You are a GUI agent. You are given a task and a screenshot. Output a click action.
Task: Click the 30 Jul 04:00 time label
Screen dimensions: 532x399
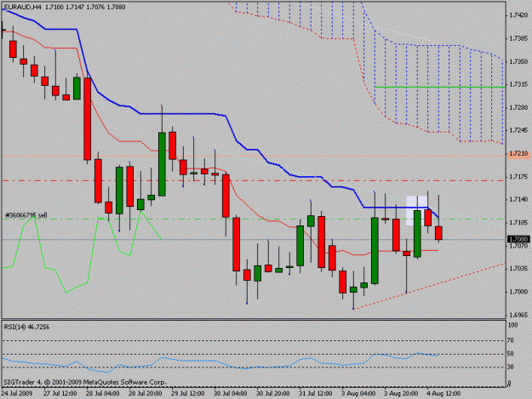[231, 394]
